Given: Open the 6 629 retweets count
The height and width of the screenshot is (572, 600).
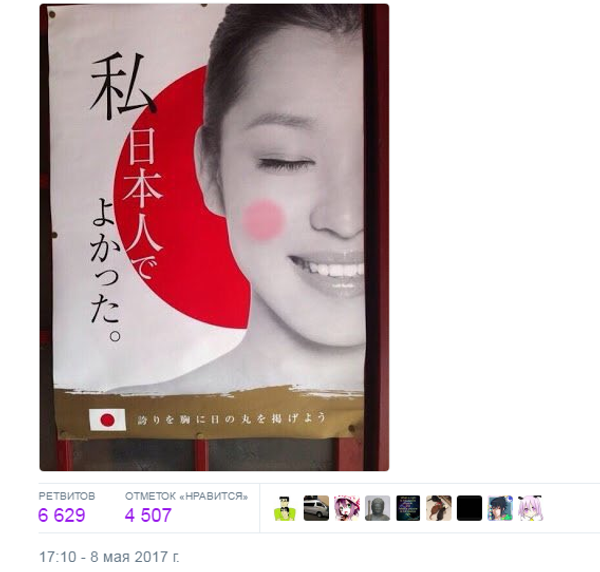Looking at the screenshot, I should click(62, 515).
